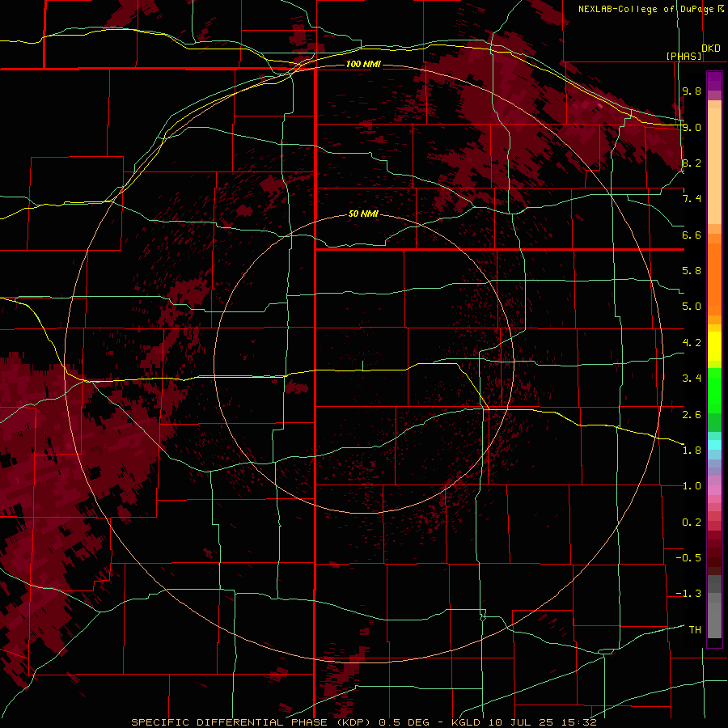Click the 5.8 scale value
Viewport: 728px width, 728px height.
coord(692,271)
